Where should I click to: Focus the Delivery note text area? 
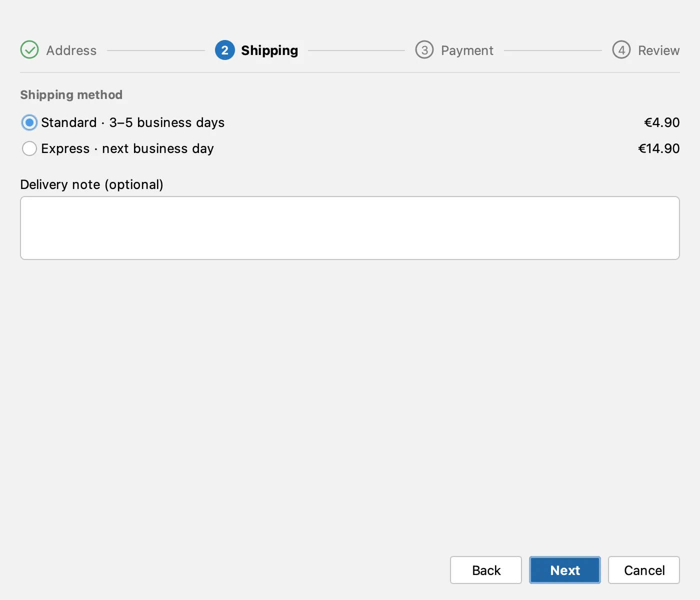click(x=350, y=228)
